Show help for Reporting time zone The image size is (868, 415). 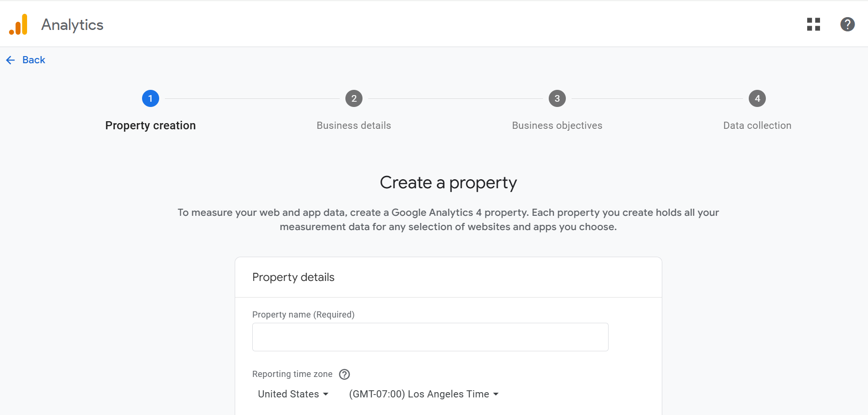pyautogui.click(x=344, y=375)
